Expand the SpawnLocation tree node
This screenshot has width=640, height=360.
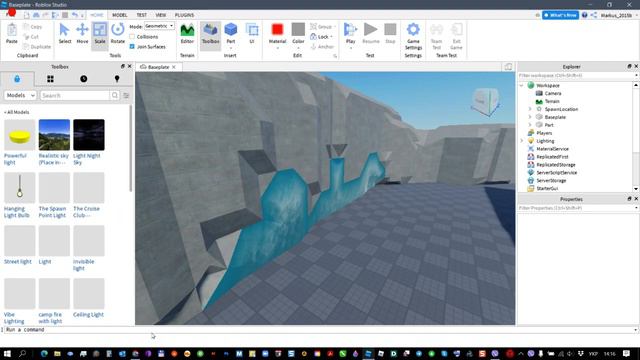coord(530,109)
